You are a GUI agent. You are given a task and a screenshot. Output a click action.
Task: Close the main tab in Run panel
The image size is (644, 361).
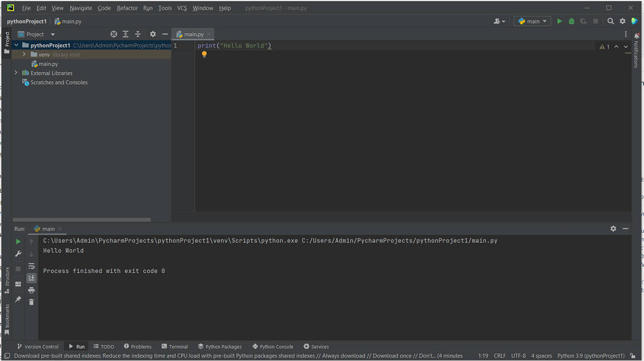[x=60, y=229]
